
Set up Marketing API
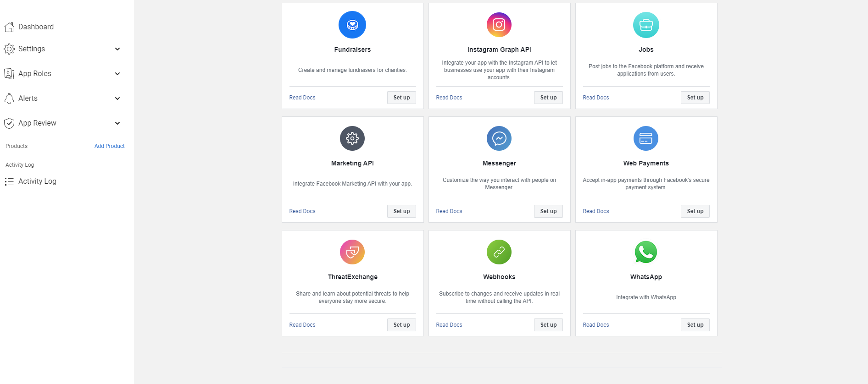coord(401,211)
